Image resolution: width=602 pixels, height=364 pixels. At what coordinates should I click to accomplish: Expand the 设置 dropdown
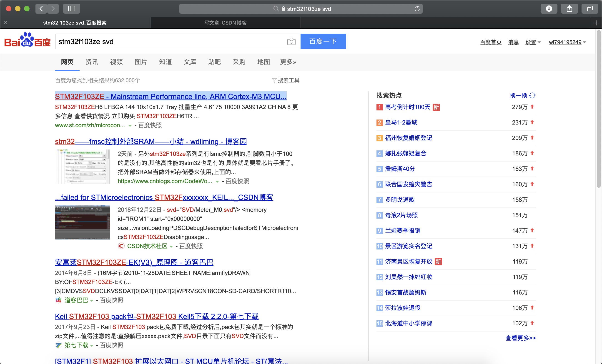pos(533,42)
